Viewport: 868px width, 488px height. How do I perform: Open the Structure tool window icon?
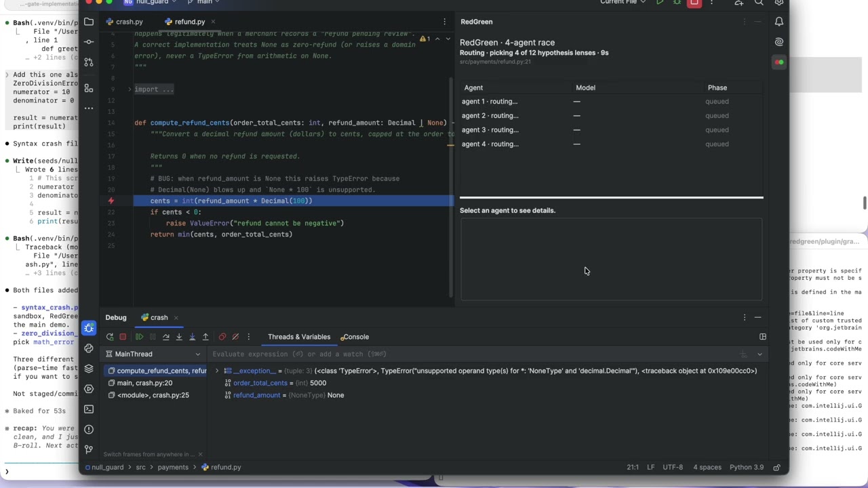[x=89, y=88]
